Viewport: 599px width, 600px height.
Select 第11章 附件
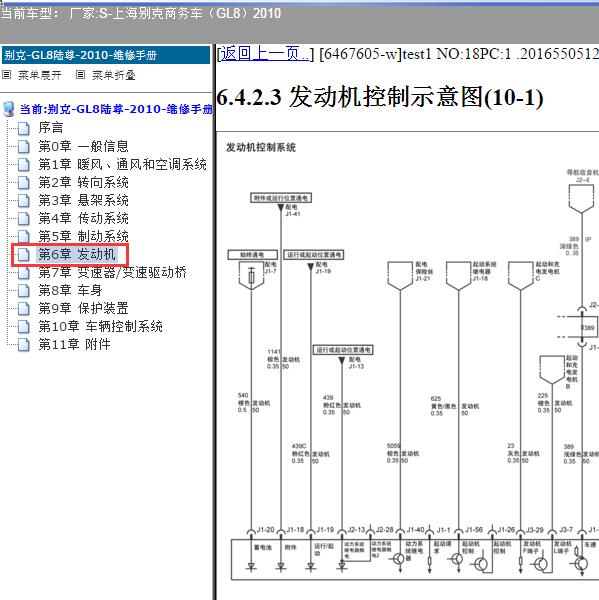[74, 344]
